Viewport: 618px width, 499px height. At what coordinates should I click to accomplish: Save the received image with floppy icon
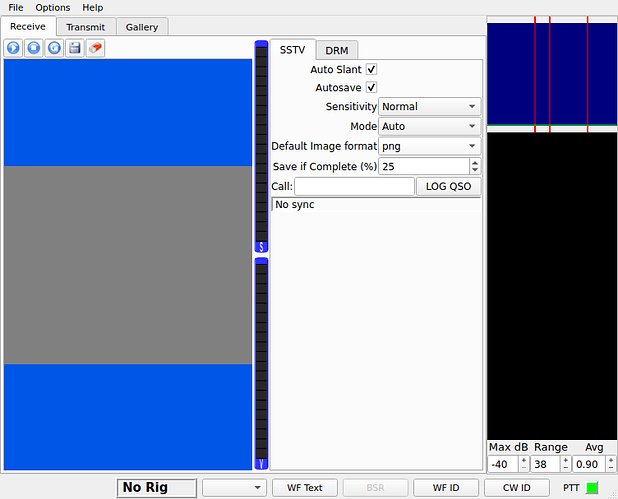[74, 48]
